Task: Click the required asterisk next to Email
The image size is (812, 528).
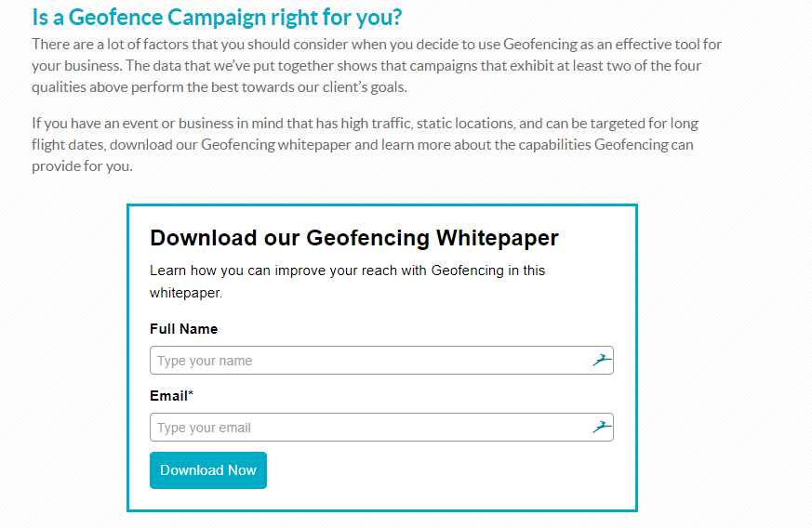Action: tap(191, 393)
